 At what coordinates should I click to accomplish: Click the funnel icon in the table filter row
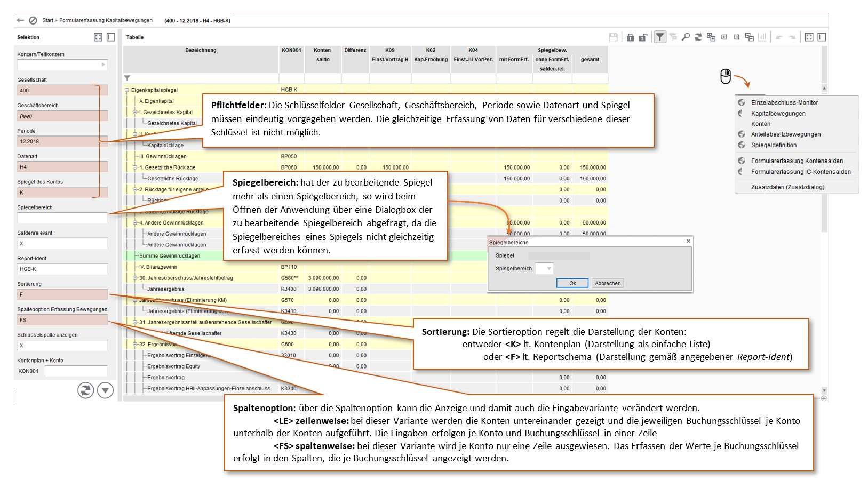tap(127, 78)
